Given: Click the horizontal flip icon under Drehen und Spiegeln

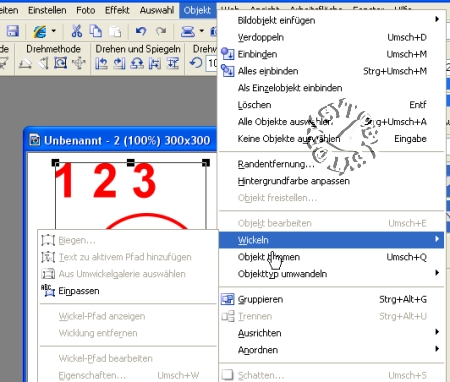Looking at the screenshot, I should (x=155, y=63).
